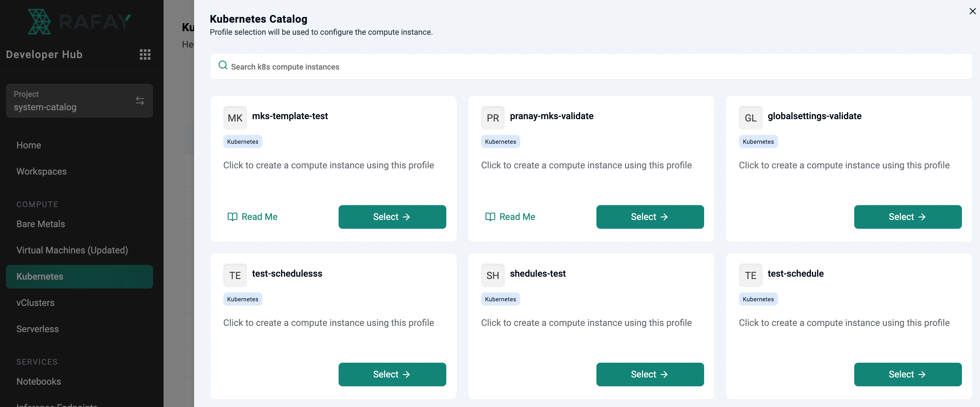Select the globalsettings-validate profile
This screenshot has height=407, width=980.
coord(908,217)
